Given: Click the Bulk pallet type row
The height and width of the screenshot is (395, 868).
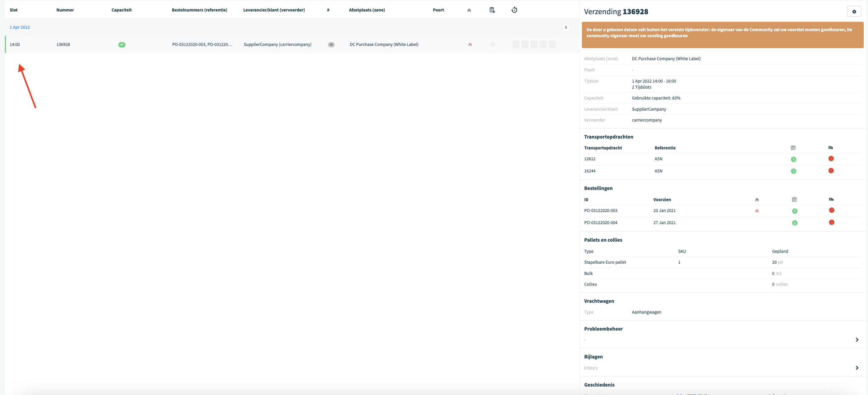Looking at the screenshot, I should (723, 273).
